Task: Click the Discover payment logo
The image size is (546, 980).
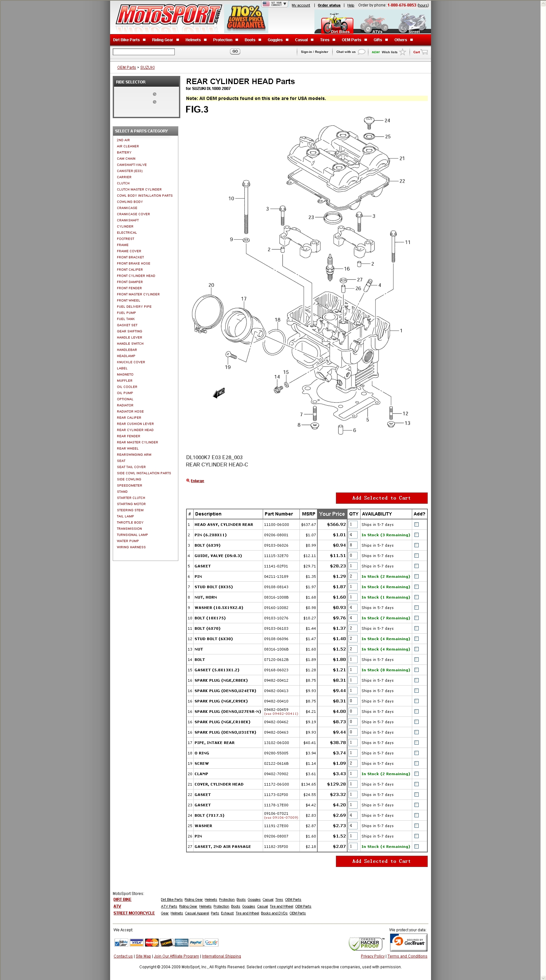Action: pos(166,942)
